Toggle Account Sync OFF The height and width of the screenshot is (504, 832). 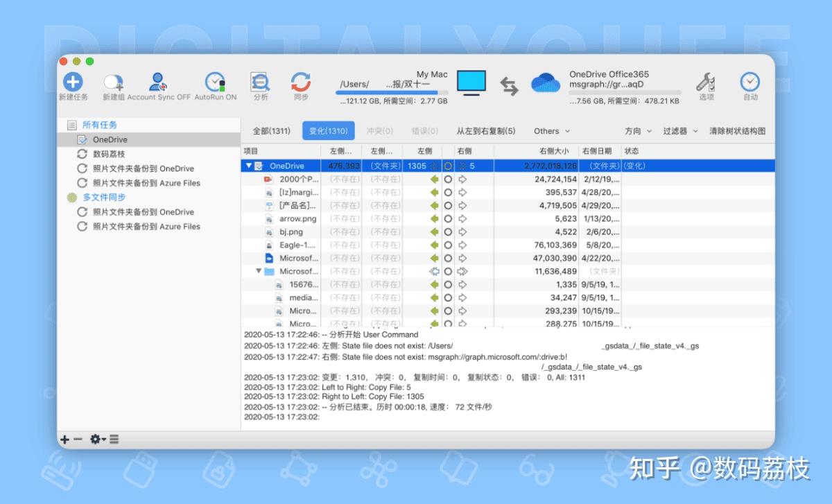click(x=159, y=87)
